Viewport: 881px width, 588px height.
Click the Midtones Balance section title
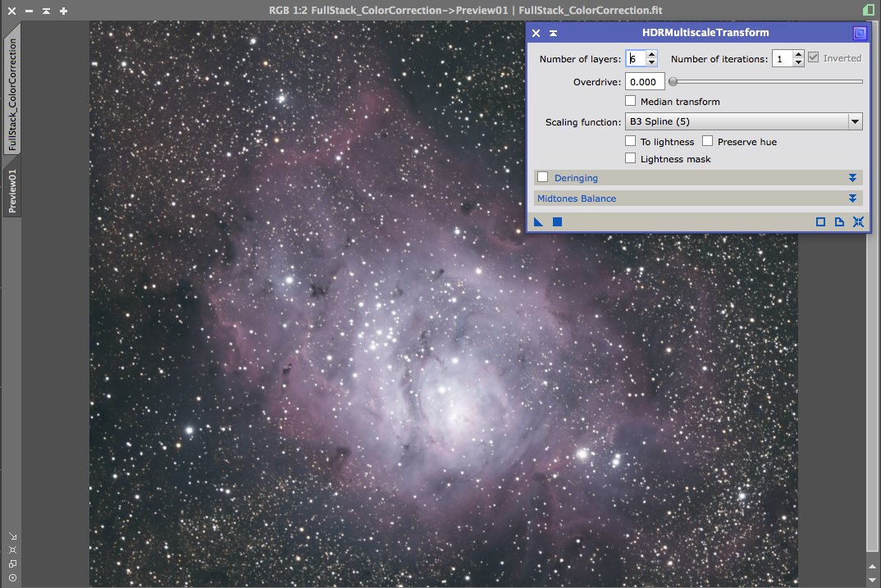point(577,198)
